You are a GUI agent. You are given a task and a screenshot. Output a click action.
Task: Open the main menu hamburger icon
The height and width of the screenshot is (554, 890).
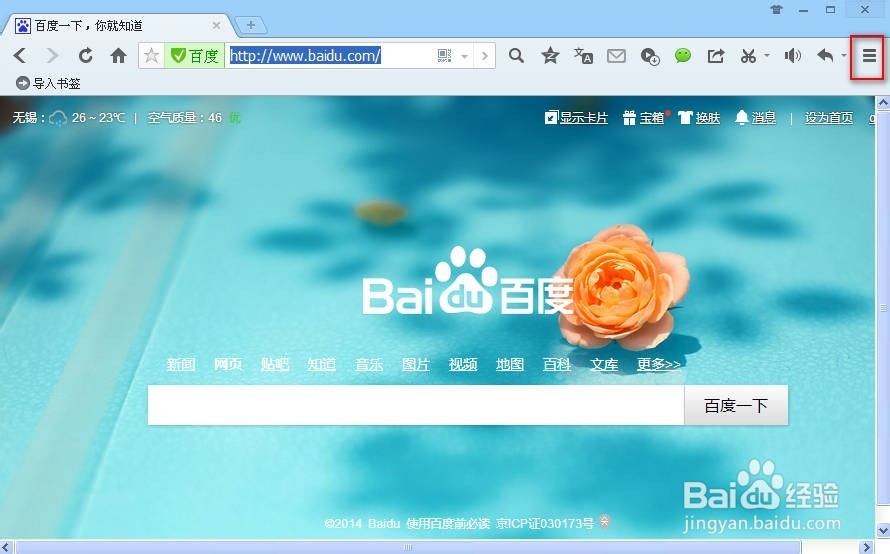point(869,56)
